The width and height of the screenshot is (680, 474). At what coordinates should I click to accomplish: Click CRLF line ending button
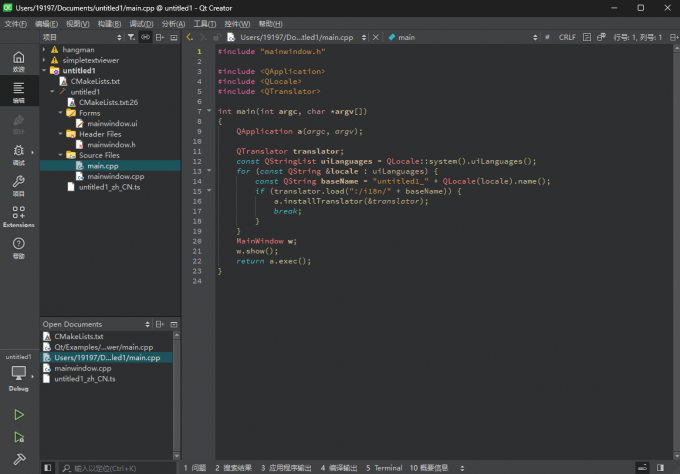click(567, 37)
